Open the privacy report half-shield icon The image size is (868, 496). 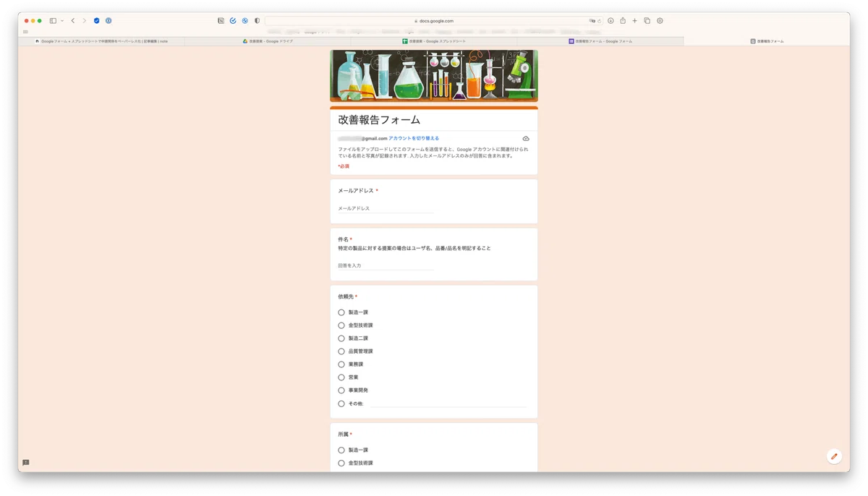[257, 21]
